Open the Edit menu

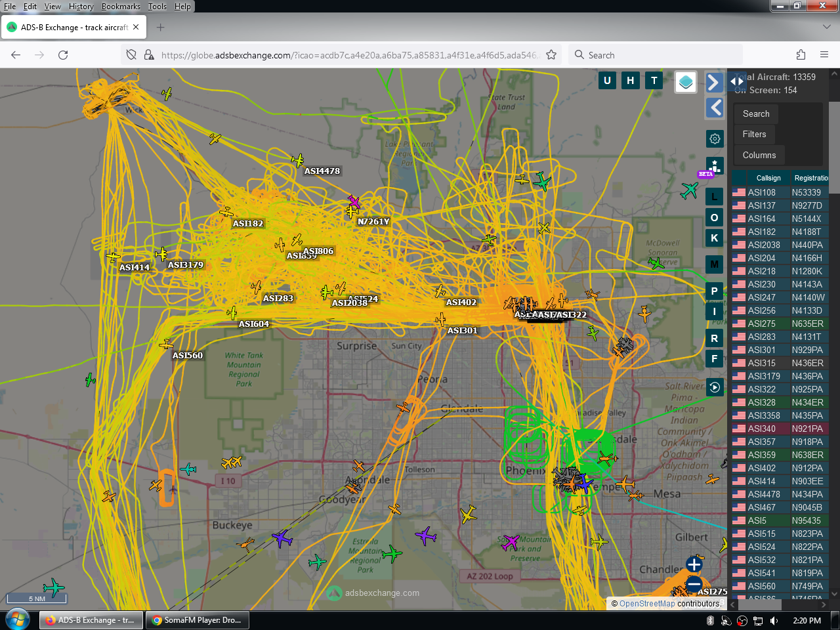pos(30,7)
